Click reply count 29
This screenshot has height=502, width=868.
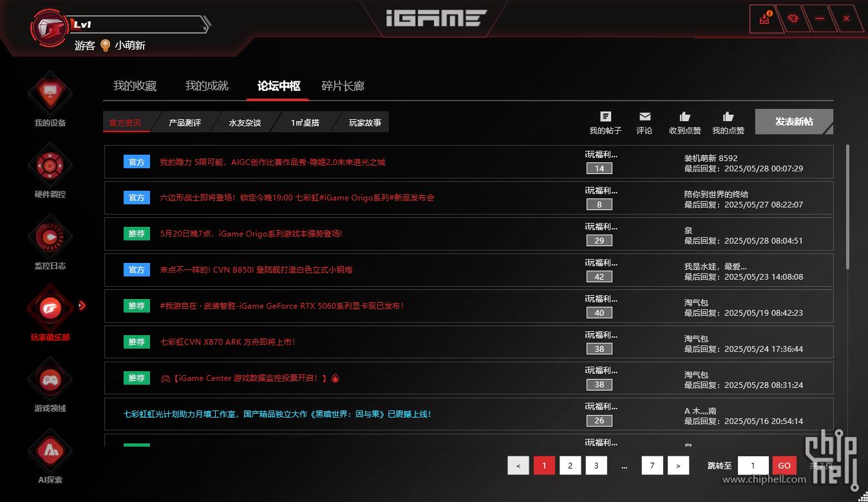click(x=599, y=241)
